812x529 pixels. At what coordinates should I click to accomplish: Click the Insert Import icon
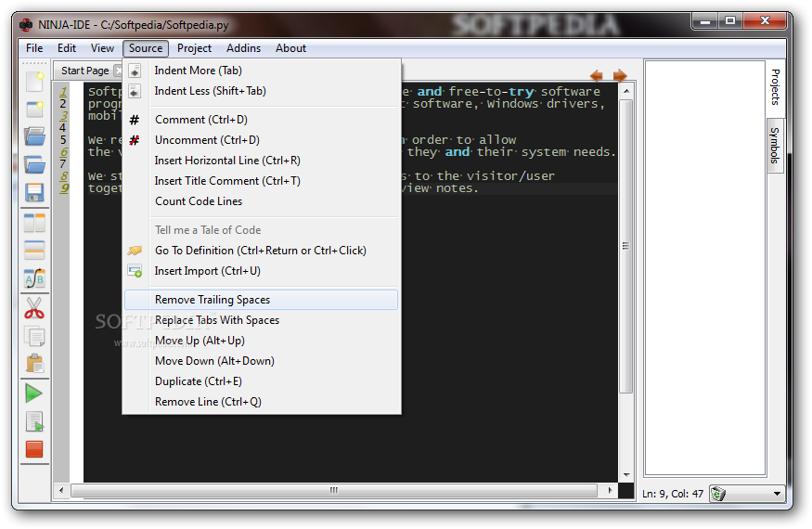[x=135, y=271]
